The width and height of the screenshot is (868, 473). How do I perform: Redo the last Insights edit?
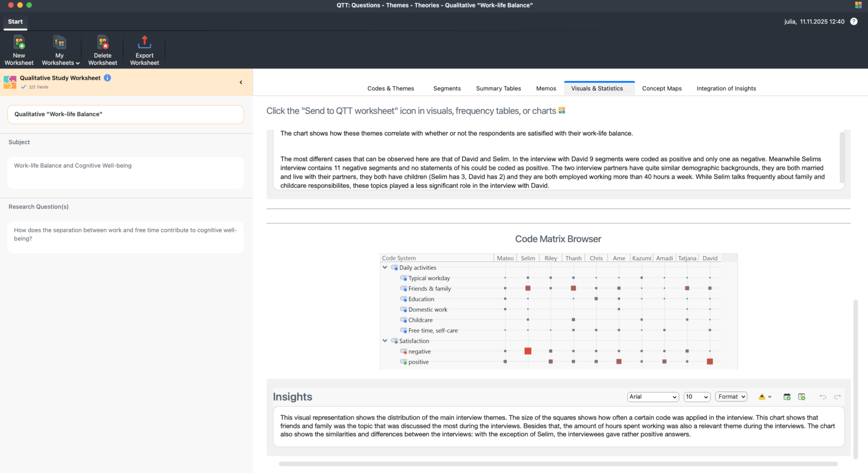(838, 397)
